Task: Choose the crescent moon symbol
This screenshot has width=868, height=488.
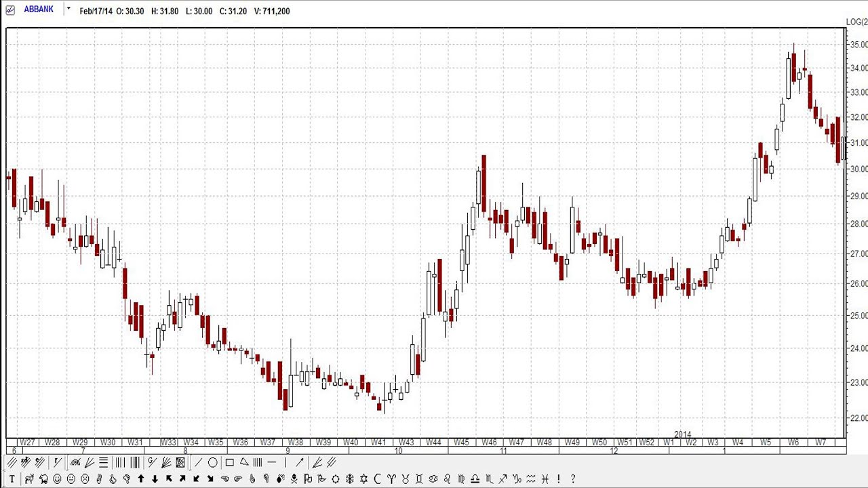Action: (377, 479)
